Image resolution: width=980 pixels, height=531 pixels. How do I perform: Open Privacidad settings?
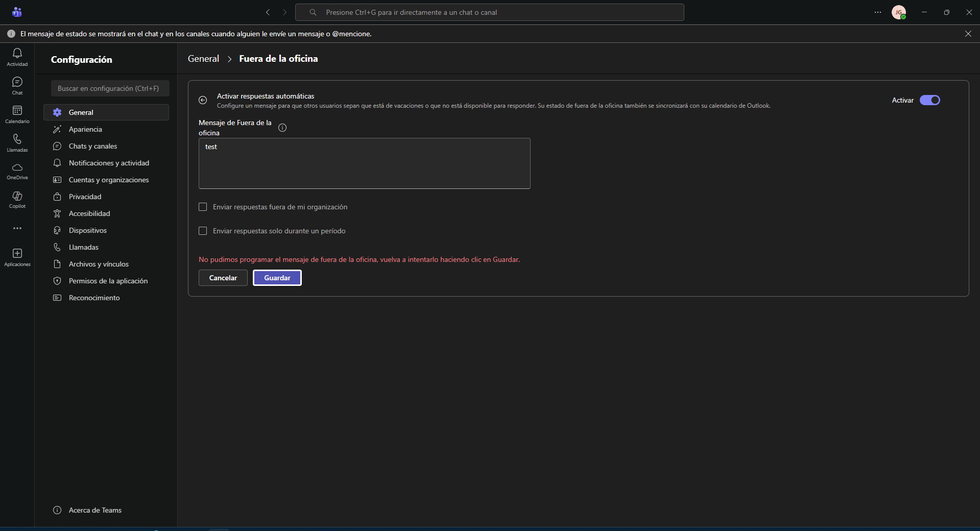106,197
